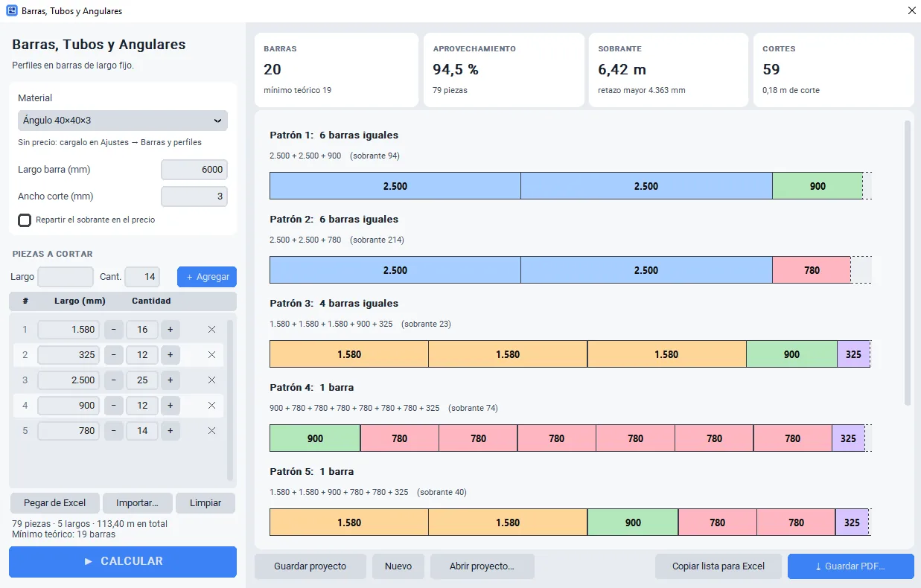This screenshot has width=921, height=588.
Task: Click the Agregar button
Action: coord(207,277)
